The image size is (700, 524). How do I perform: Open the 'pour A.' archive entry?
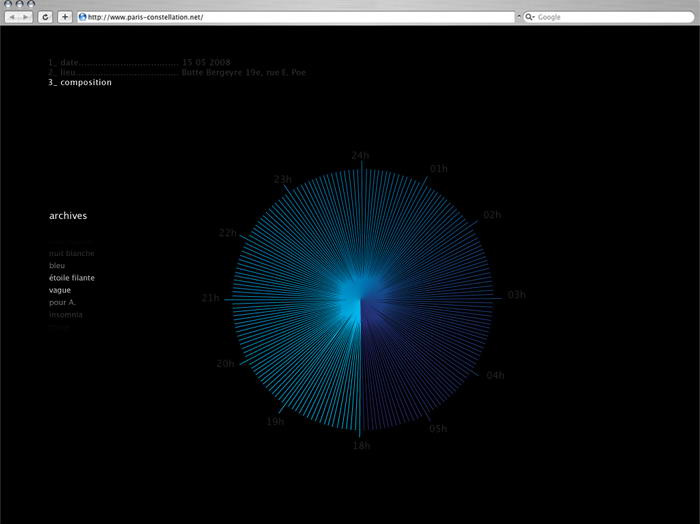(62, 302)
